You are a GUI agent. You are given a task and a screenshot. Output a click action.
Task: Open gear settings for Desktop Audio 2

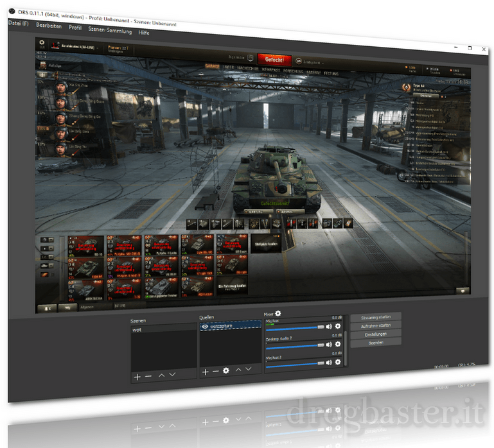[338, 344]
